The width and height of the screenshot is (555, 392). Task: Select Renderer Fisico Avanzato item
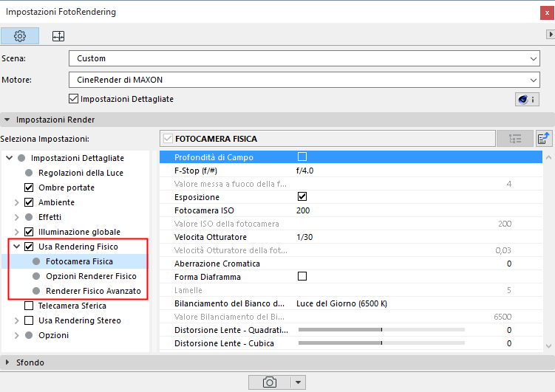[x=93, y=291]
